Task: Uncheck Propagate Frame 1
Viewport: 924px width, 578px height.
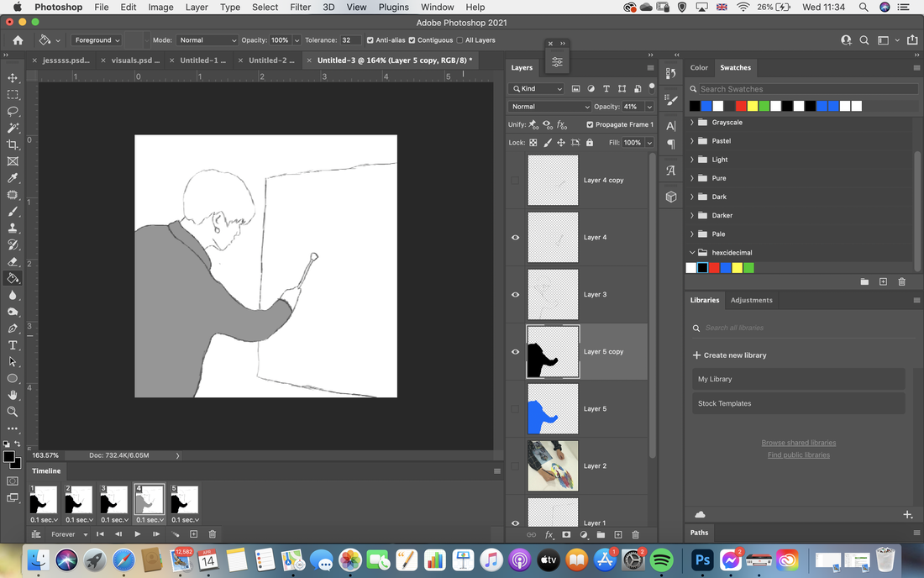Action: 590,124
